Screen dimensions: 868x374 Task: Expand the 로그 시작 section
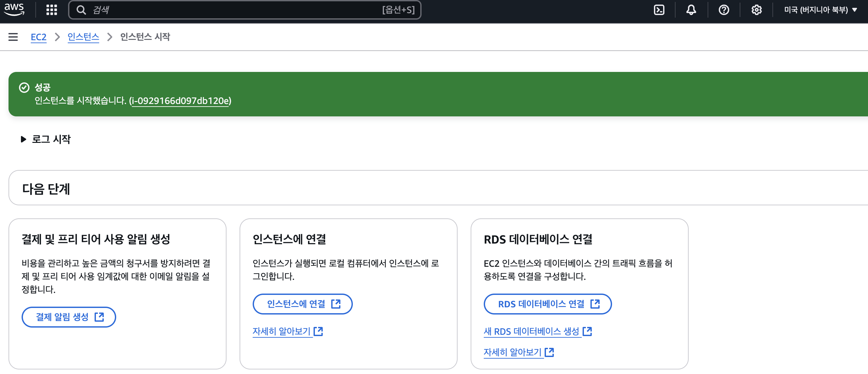coord(46,139)
